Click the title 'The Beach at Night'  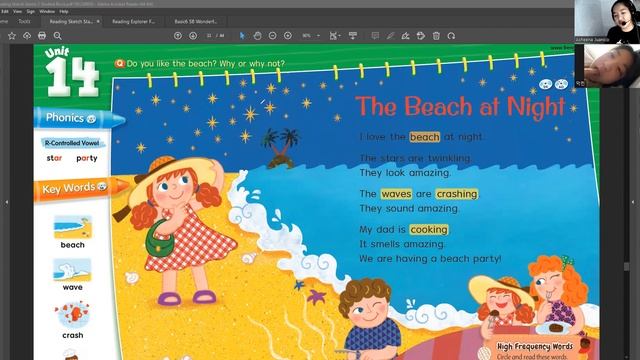pos(460,107)
